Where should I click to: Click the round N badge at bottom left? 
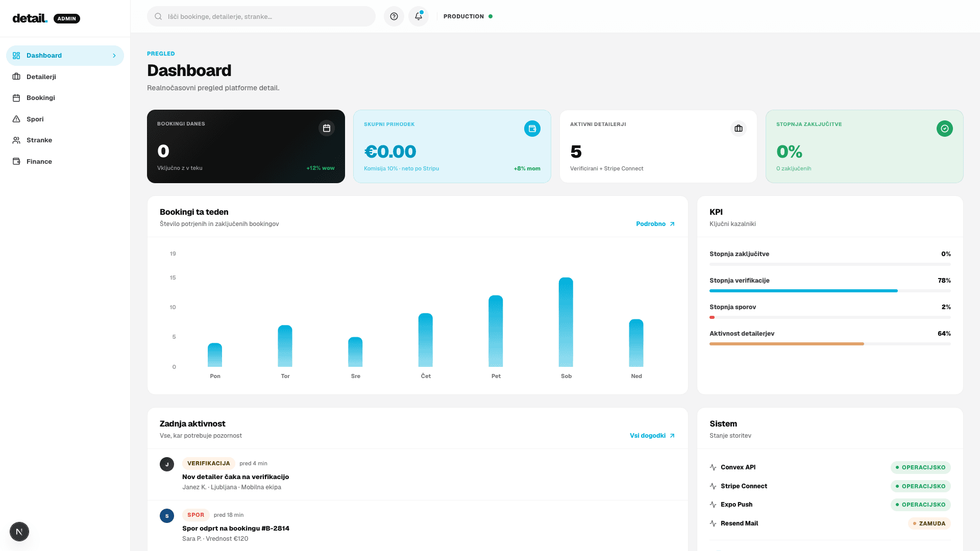tap(19, 532)
